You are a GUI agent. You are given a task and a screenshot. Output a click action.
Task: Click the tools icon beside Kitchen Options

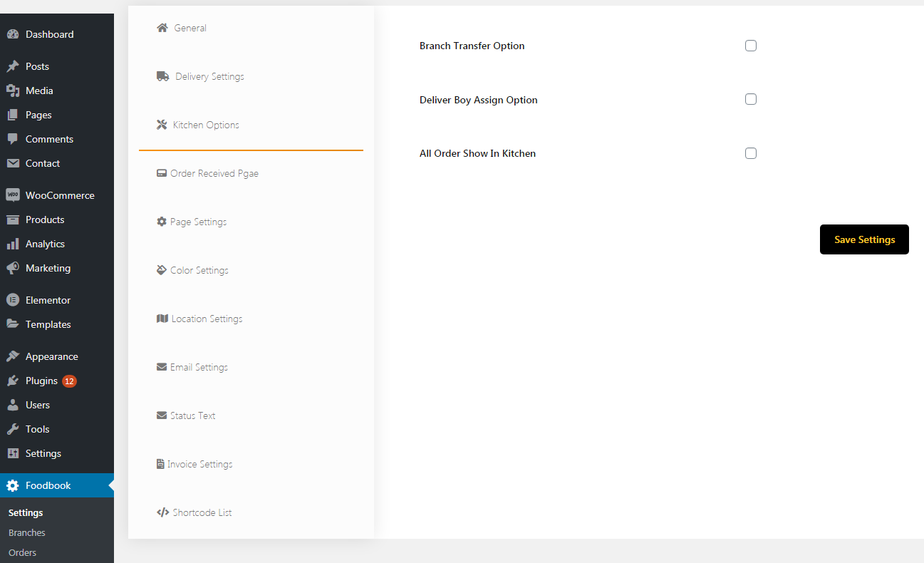click(162, 125)
